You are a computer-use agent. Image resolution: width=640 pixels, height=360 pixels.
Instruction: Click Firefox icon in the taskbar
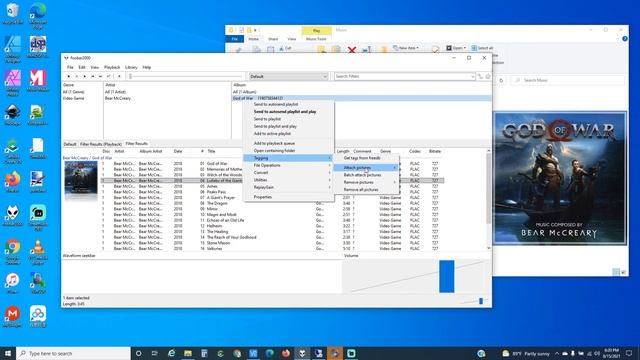tap(286, 353)
